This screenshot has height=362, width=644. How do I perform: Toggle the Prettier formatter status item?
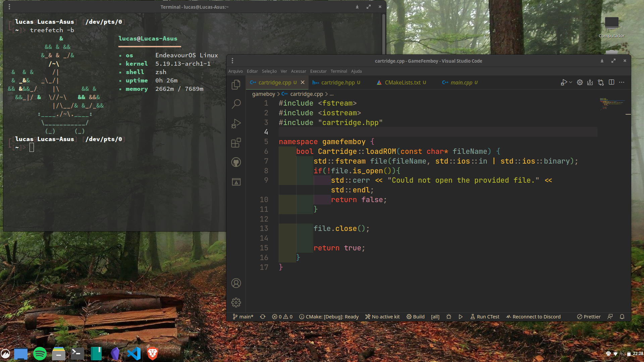pos(589,317)
